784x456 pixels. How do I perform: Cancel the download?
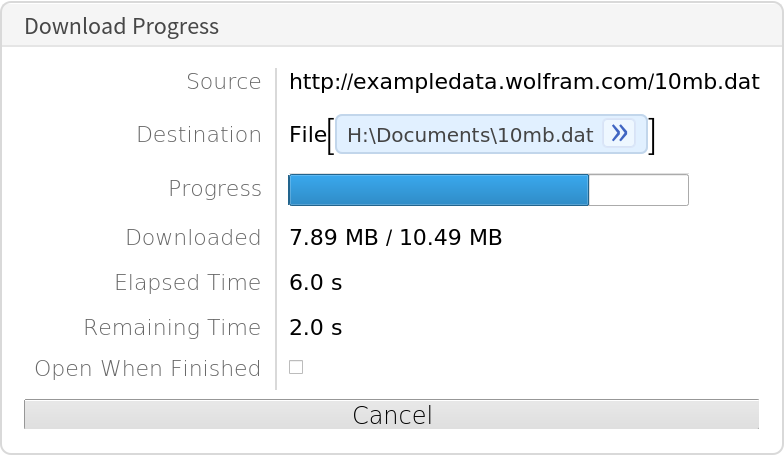pos(392,415)
